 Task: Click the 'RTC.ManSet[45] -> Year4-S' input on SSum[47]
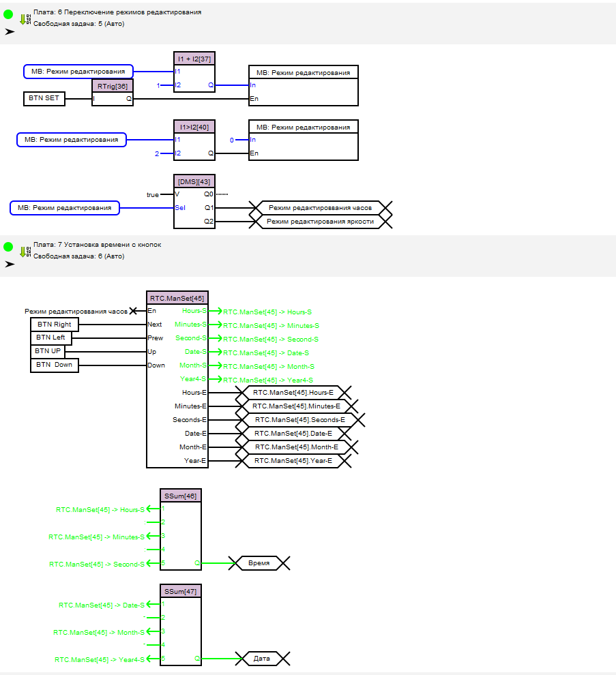100,659
